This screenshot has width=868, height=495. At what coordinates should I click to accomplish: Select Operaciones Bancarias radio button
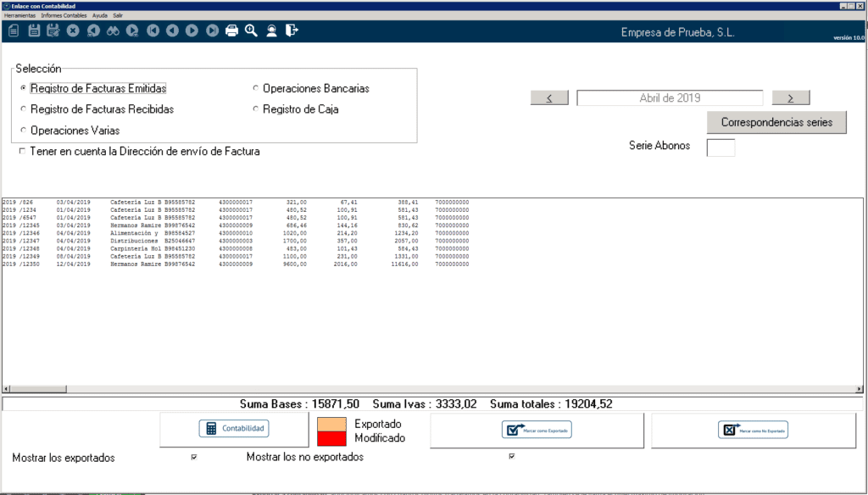pyautogui.click(x=256, y=88)
